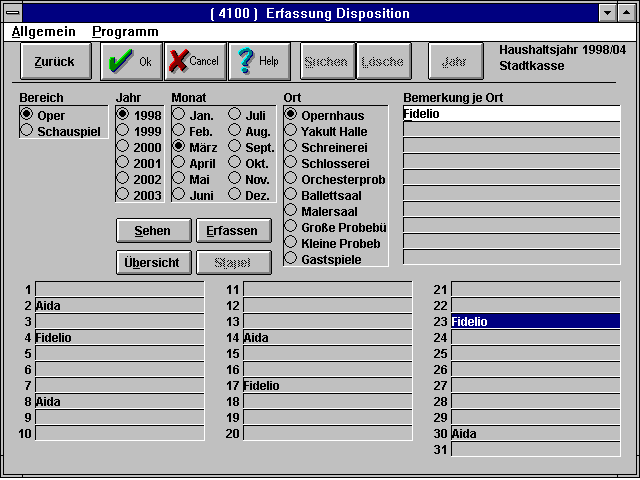Open the window system menu box
Screen dimensions: 640x480
click(x=14, y=13)
